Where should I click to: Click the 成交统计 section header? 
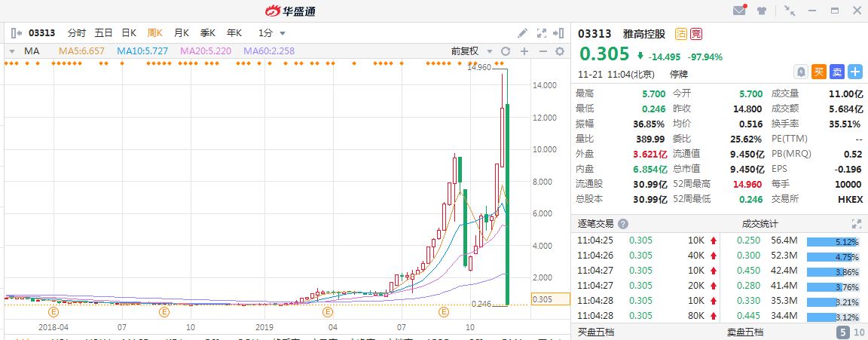click(759, 224)
